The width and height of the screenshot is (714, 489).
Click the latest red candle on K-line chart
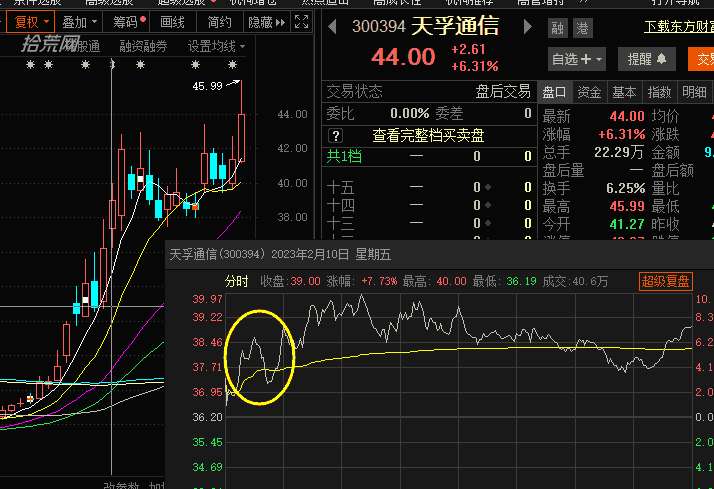click(x=241, y=138)
